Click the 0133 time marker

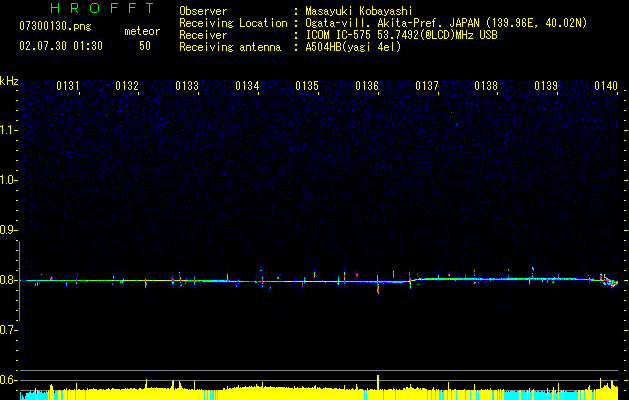point(187,86)
